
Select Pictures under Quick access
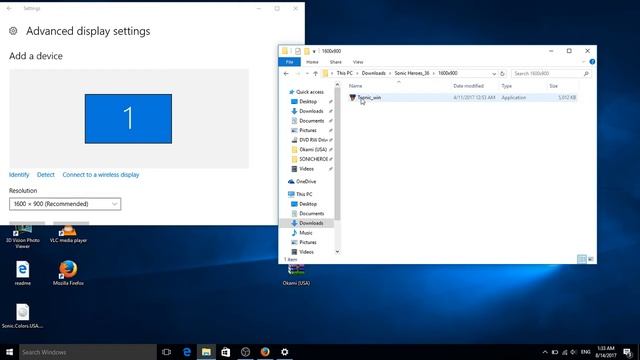coord(308,131)
